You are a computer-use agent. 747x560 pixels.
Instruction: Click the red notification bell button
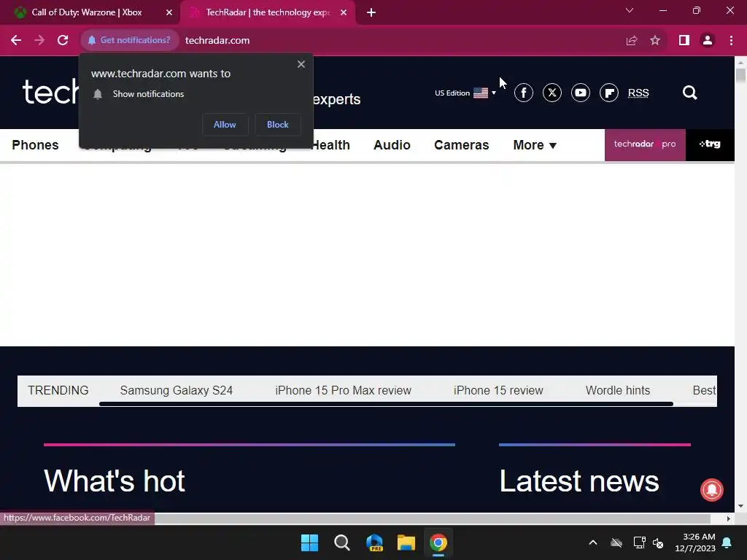click(x=712, y=489)
